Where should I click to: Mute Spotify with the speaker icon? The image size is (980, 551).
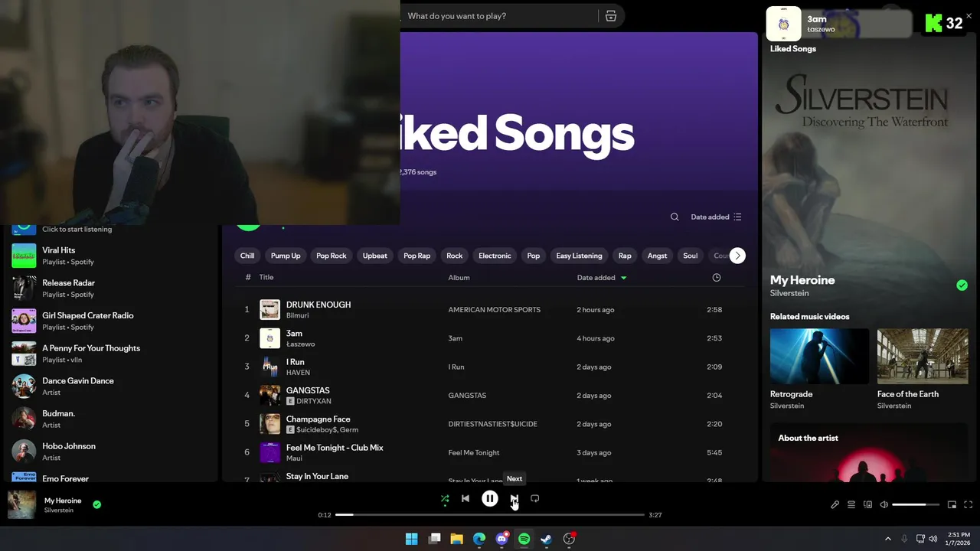click(884, 505)
